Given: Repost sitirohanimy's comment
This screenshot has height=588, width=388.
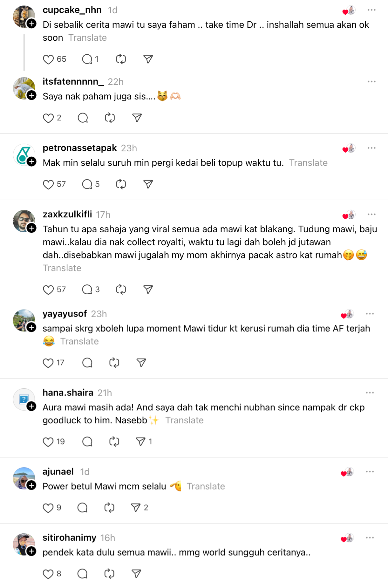Looking at the screenshot, I should pyautogui.click(x=109, y=574).
